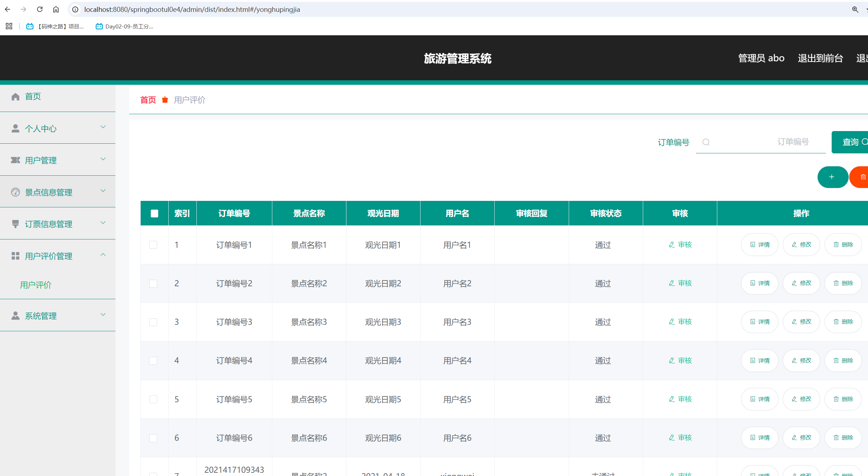This screenshot has width=868, height=476.
Task: Open 景点信息管理 via its compass icon
Action: (x=15, y=192)
